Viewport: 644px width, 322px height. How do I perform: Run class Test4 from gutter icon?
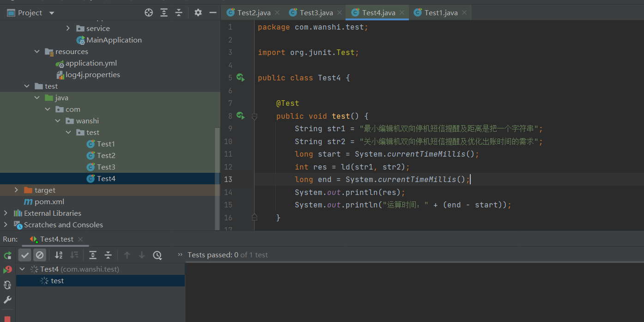[240, 78]
